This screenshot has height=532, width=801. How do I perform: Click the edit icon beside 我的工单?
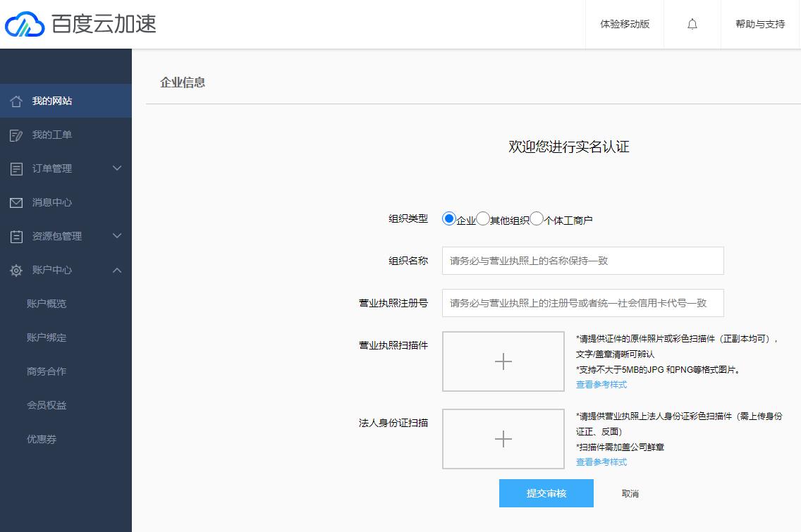(x=16, y=135)
